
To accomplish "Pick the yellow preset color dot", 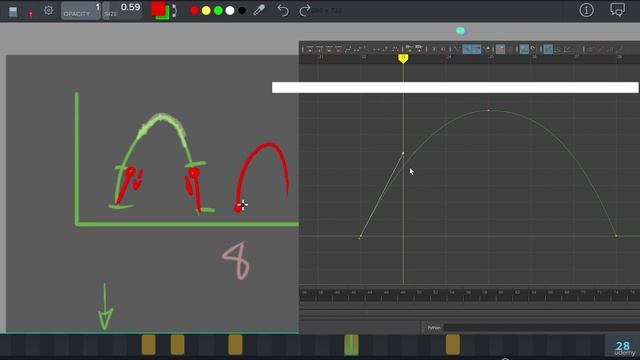I will 206,11.
